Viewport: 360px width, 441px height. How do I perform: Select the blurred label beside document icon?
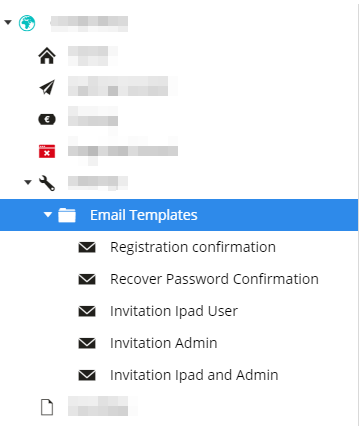coord(102,406)
